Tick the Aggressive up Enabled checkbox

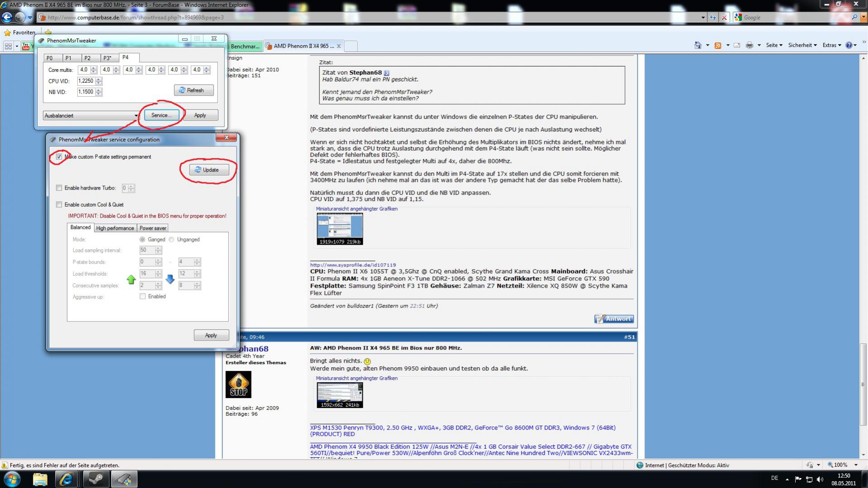click(142, 296)
